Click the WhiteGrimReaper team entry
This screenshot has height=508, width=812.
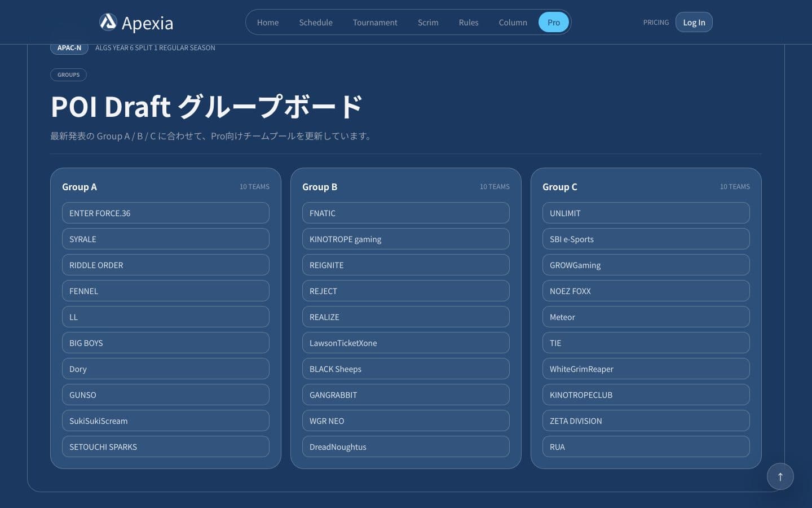[646, 369]
